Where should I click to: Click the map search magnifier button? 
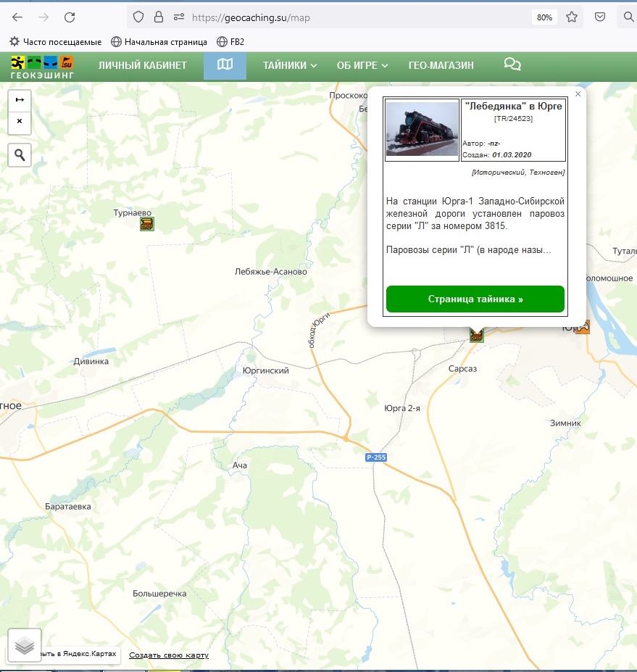pyautogui.click(x=20, y=154)
